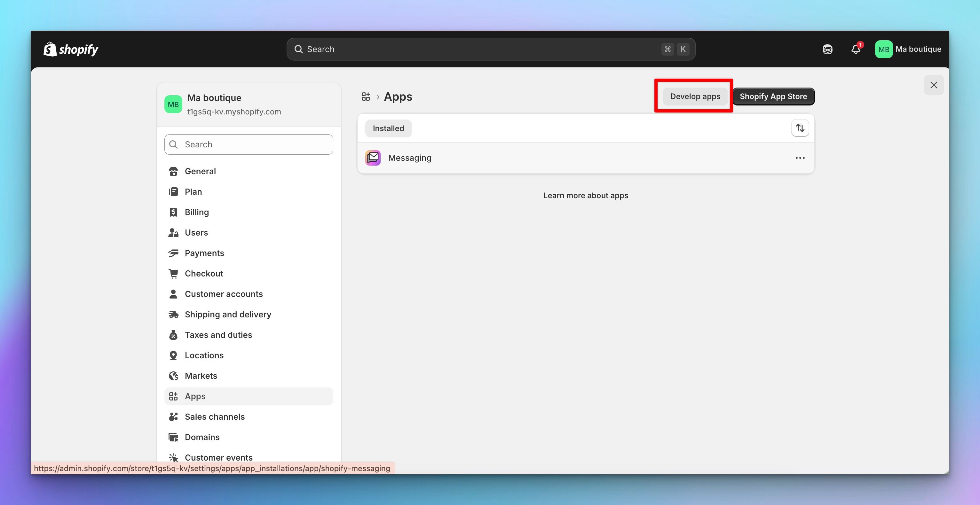Click the Apps page heading
Screen dimensions: 980x505
(398, 97)
